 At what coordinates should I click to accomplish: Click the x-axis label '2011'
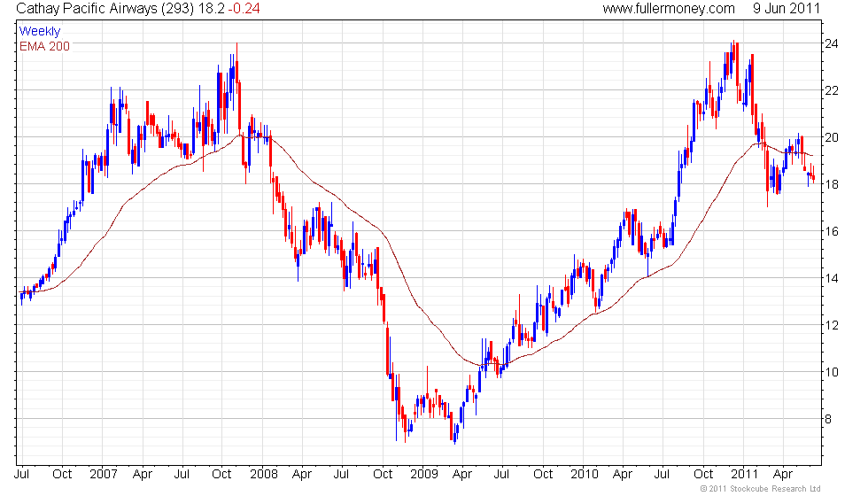[x=744, y=475]
